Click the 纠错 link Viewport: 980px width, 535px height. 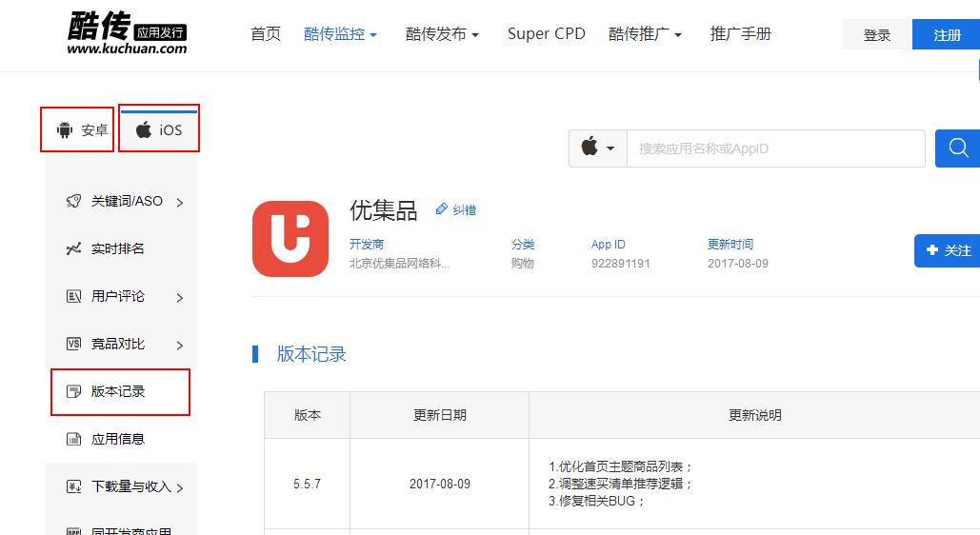coord(465,210)
